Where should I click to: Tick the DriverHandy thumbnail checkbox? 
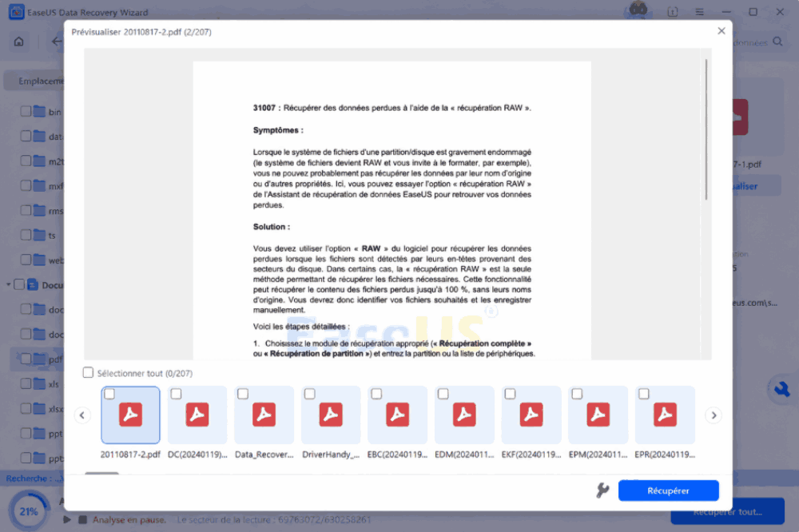tap(310, 394)
